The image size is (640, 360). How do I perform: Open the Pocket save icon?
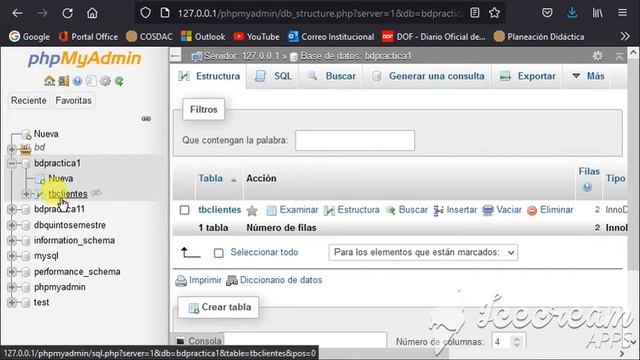click(547, 13)
